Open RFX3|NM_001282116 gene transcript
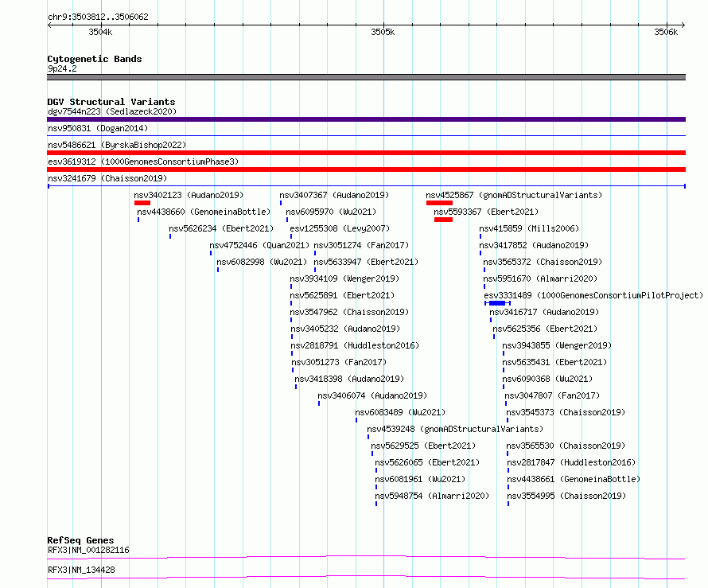708x588 pixels. pyautogui.click(x=88, y=550)
